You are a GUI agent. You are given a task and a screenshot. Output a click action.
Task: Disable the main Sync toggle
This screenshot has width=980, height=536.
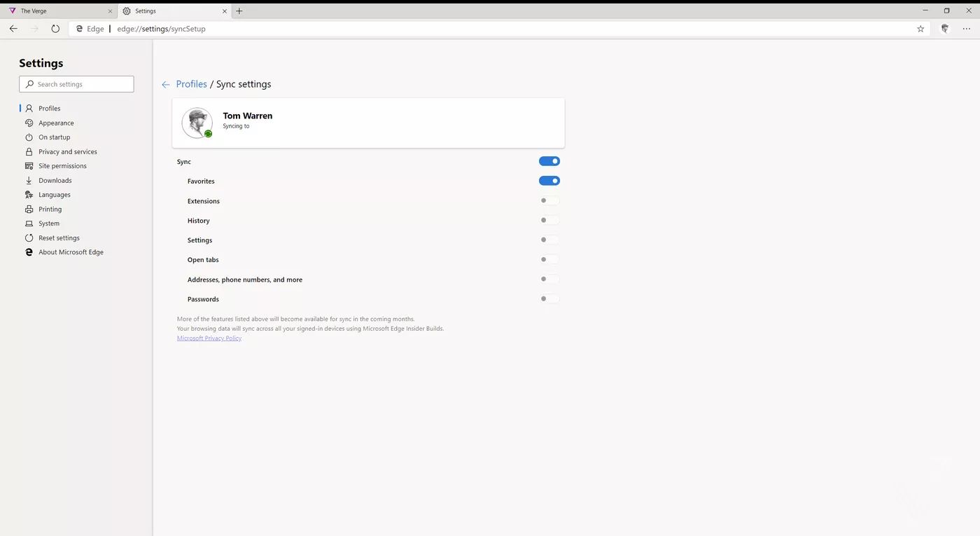549,160
